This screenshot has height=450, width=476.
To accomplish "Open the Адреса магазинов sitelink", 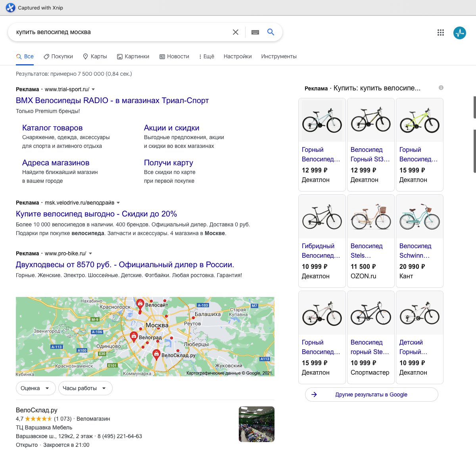I will click(56, 163).
